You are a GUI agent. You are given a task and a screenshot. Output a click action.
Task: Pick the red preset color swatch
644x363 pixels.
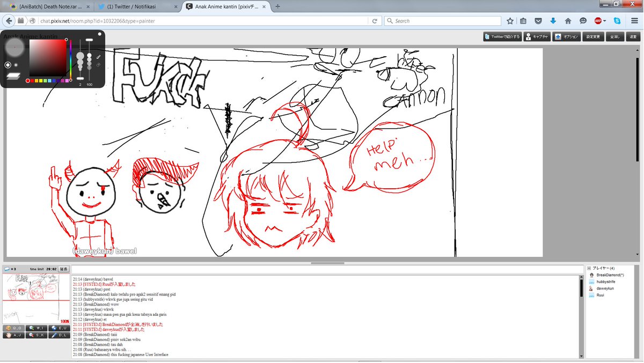[32, 81]
